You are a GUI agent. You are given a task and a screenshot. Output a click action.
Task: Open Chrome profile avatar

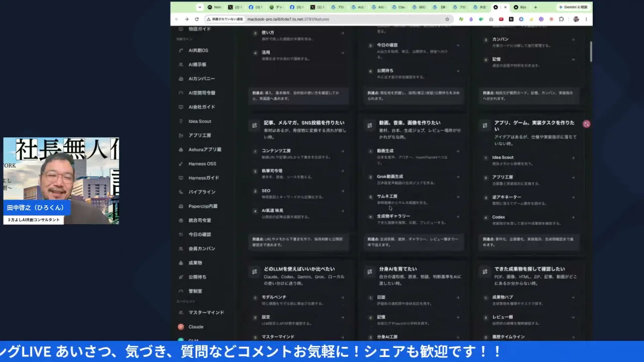(x=576, y=19)
